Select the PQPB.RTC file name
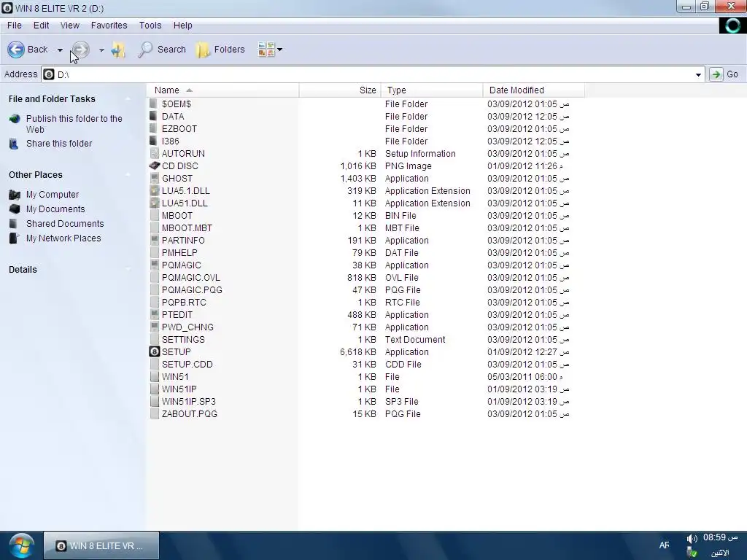This screenshot has height=560, width=747. pyautogui.click(x=184, y=303)
